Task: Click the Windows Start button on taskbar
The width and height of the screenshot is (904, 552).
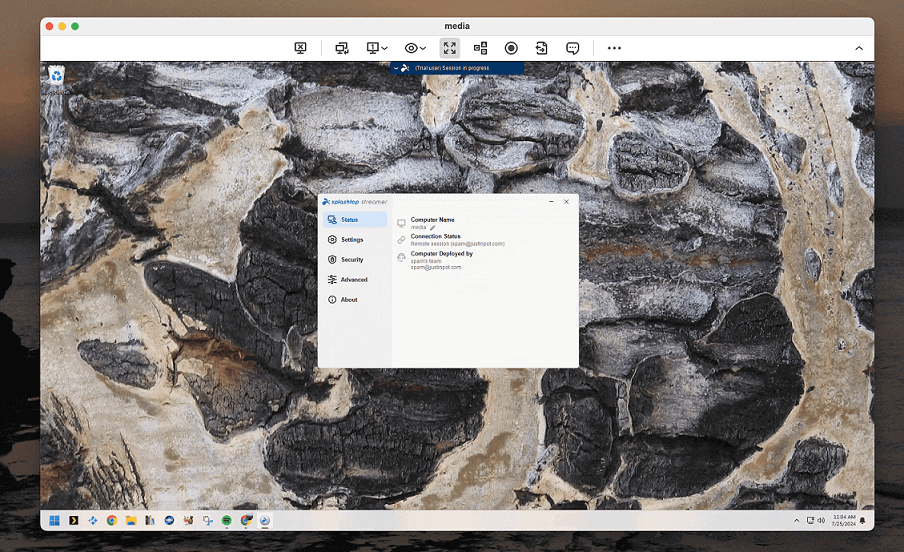Action: [56, 520]
